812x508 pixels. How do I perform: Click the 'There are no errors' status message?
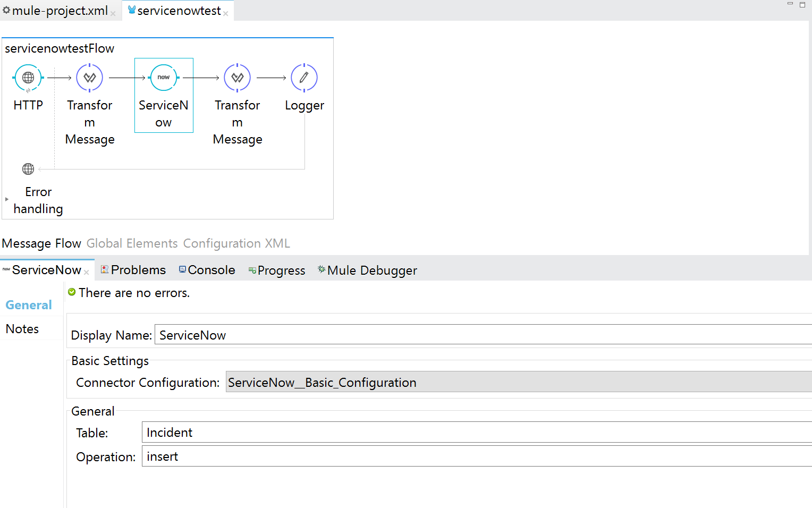pyautogui.click(x=134, y=293)
